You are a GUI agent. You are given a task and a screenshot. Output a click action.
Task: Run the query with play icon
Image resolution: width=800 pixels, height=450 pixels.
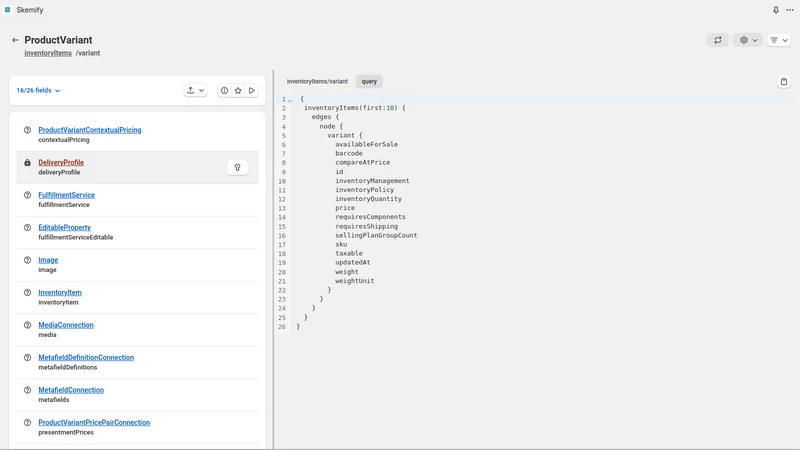252,90
